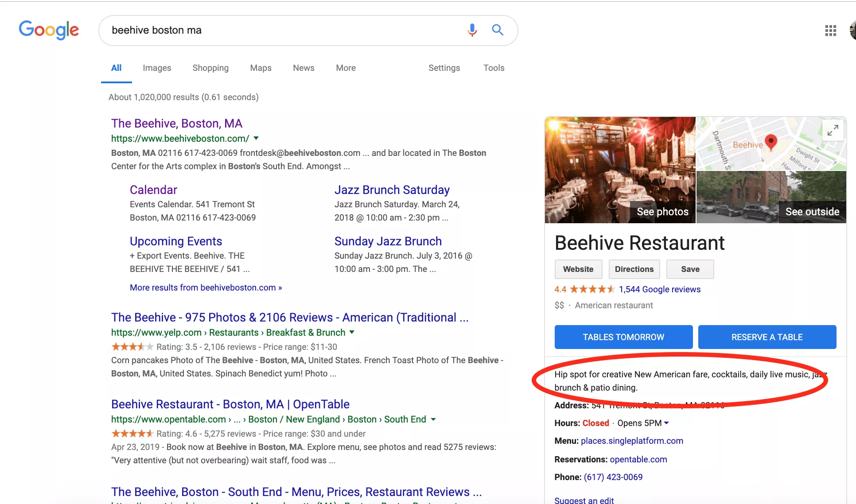Image resolution: width=856 pixels, height=504 pixels.
Task: Click the Beehive Restaurant heading
Action: pyautogui.click(x=639, y=243)
